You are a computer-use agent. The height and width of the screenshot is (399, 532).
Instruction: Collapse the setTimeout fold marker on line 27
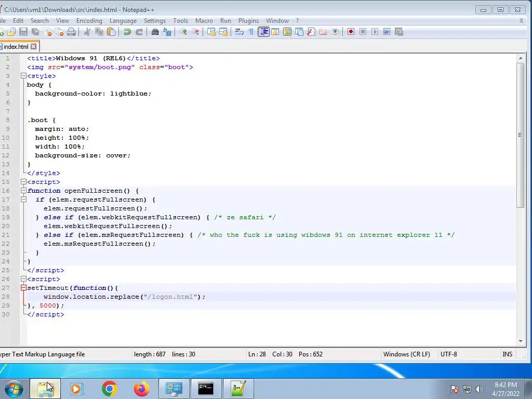[23, 288]
